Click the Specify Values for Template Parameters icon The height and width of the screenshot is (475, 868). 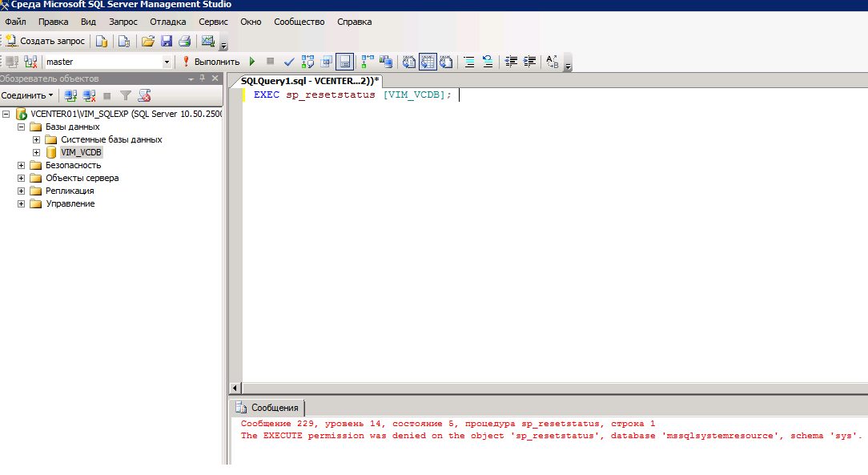tap(553, 62)
